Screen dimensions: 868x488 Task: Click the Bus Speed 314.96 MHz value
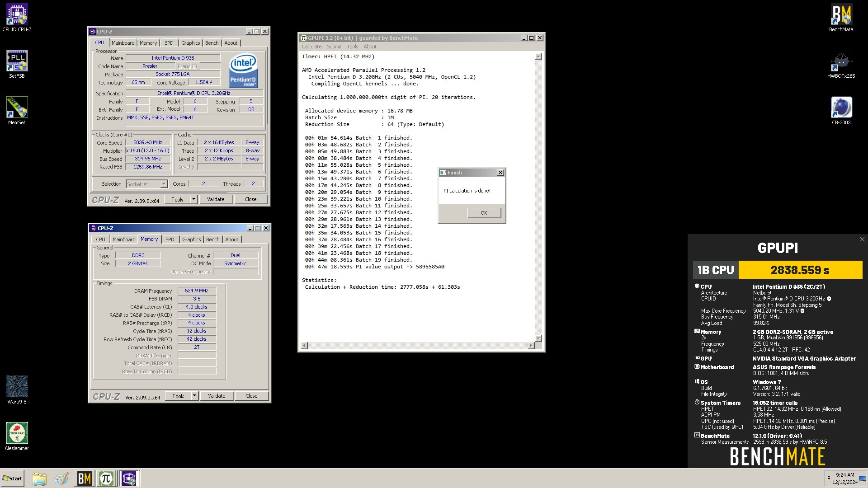tap(147, 159)
